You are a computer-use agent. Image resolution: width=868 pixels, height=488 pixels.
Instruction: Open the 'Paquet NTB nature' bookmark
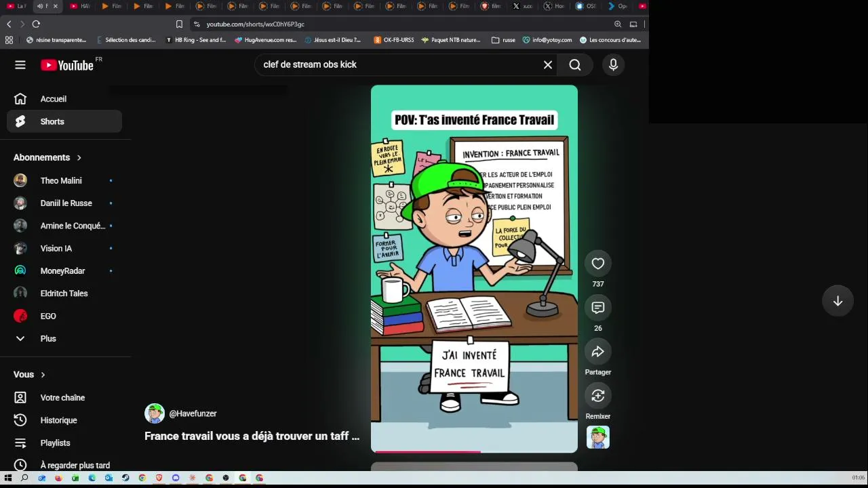point(451,40)
